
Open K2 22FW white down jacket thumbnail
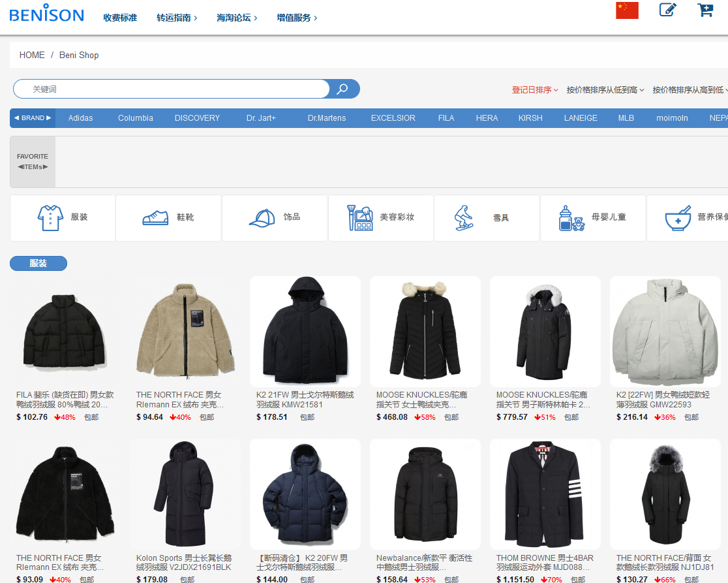[x=665, y=332]
